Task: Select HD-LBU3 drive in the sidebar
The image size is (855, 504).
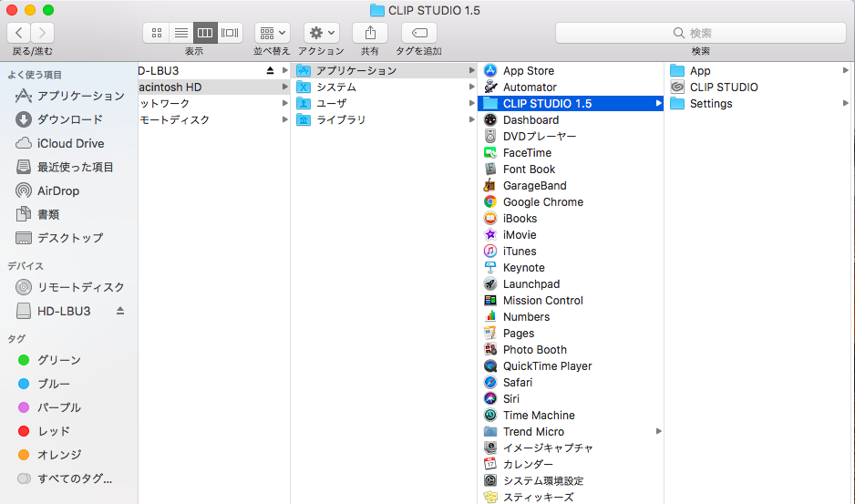Action: point(64,311)
